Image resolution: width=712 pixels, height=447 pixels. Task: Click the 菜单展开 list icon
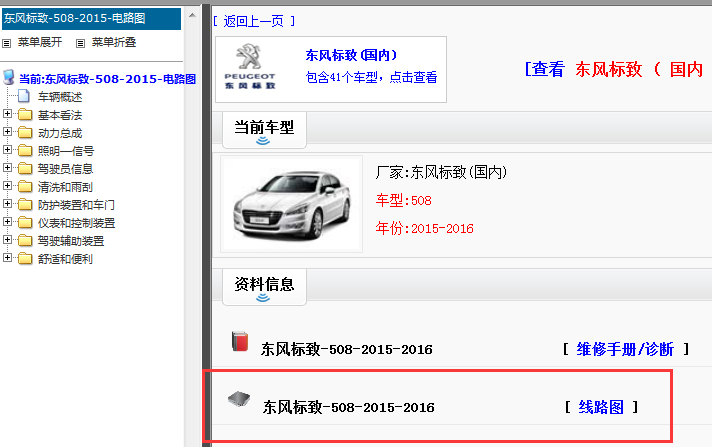pos(6,43)
